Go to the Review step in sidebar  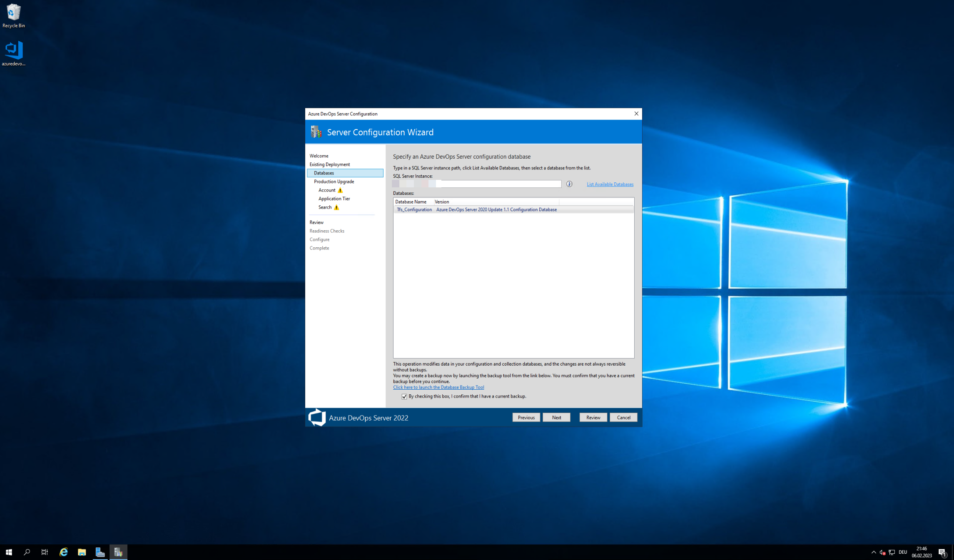coord(316,222)
